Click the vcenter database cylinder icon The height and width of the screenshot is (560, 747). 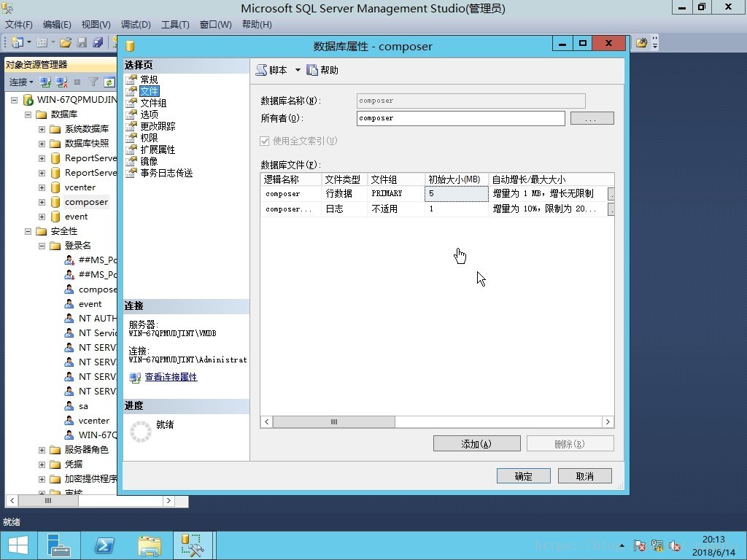pyautogui.click(x=55, y=187)
